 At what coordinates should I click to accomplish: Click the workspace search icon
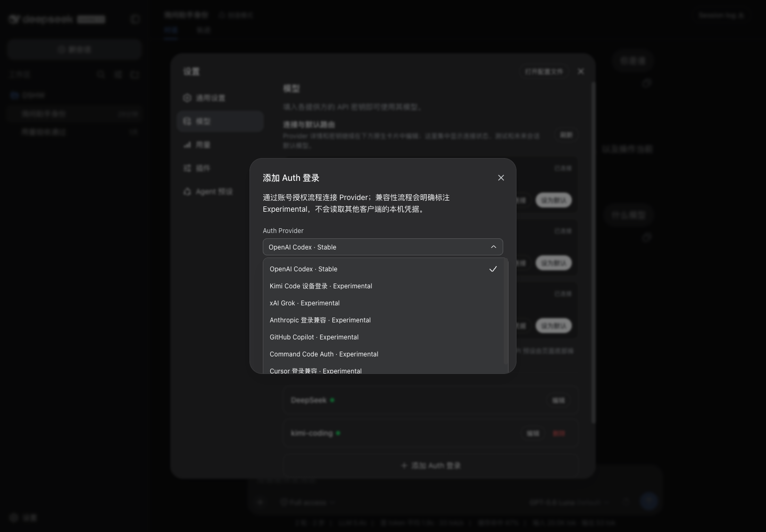click(101, 75)
